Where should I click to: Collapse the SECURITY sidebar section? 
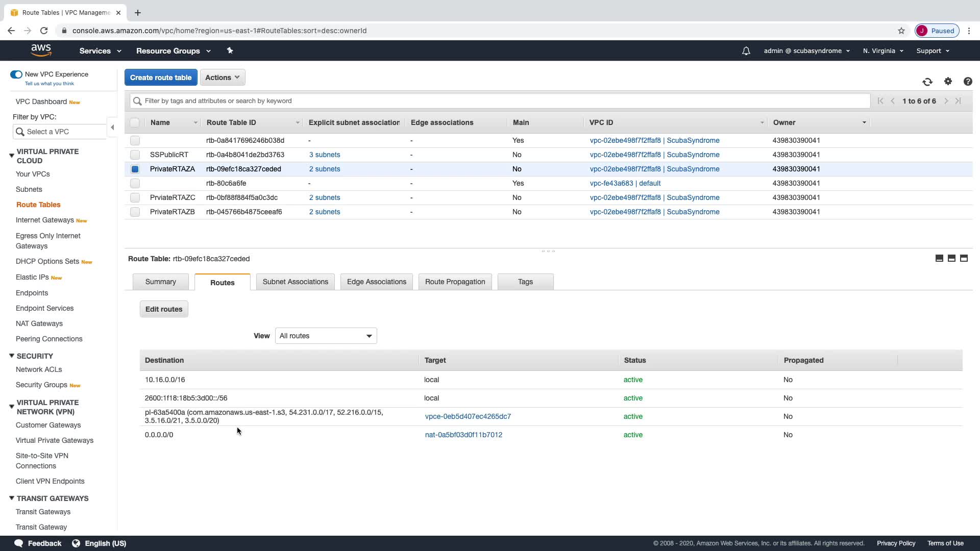[x=11, y=356]
